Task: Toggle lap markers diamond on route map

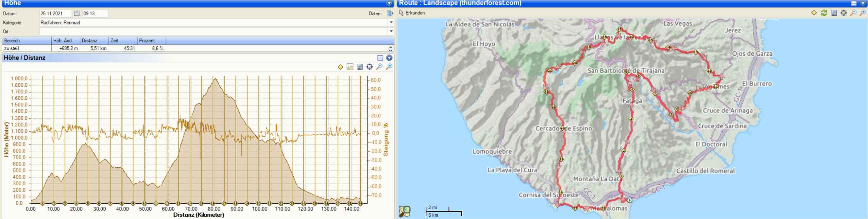Action: pos(814,13)
